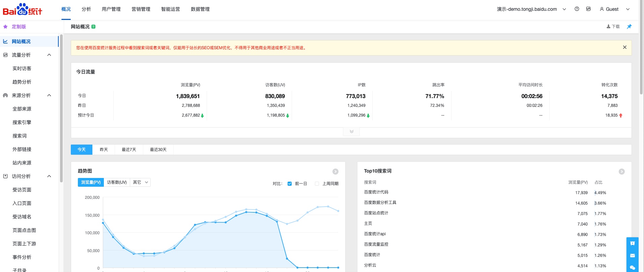Click the floating feedback flag icon
This screenshot has width=644, height=272.
tap(633, 243)
